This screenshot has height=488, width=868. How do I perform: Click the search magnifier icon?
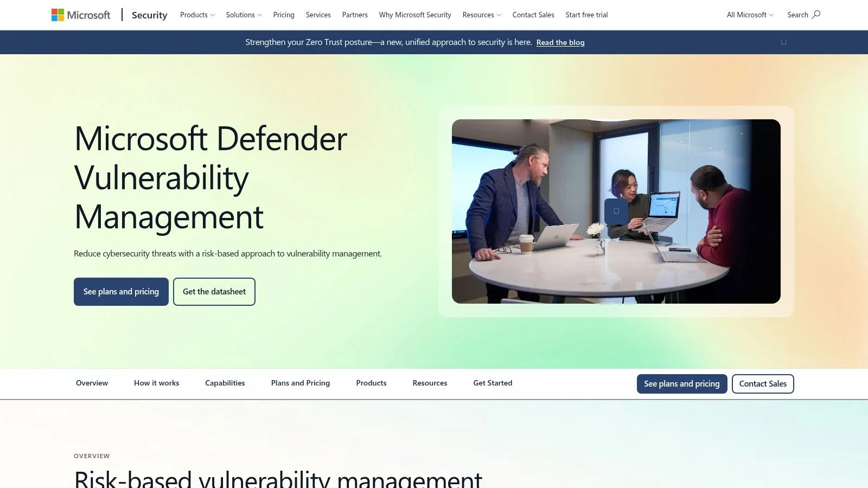[816, 14]
